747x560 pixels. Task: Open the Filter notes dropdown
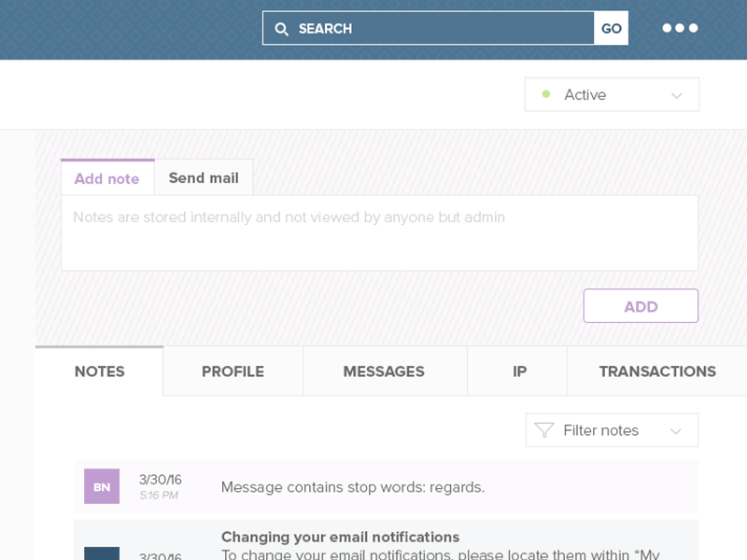click(612, 430)
